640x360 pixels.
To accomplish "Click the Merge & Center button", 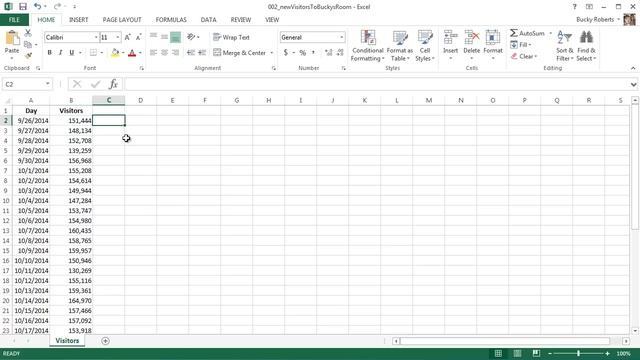I will pos(240,53).
